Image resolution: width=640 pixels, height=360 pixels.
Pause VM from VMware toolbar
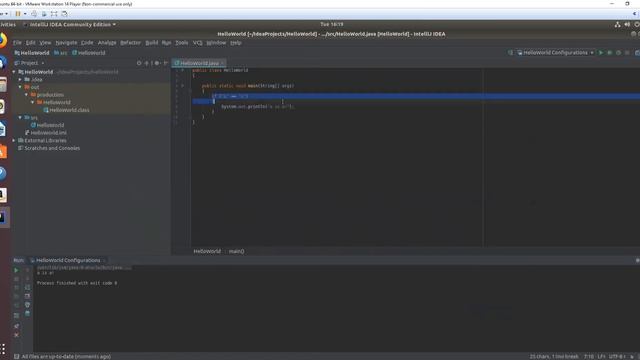point(18,14)
